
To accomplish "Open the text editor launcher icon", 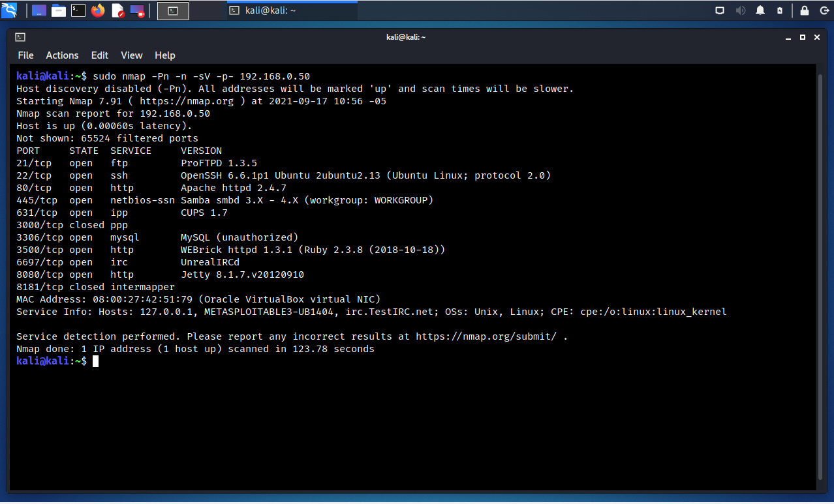I will [x=117, y=10].
